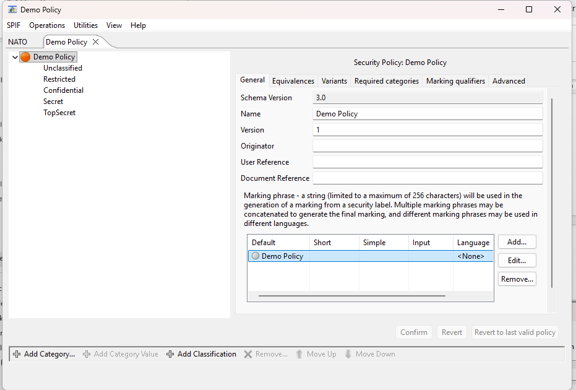Click the Language column header
Image resolution: width=576 pixels, height=390 pixels.
[473, 242]
